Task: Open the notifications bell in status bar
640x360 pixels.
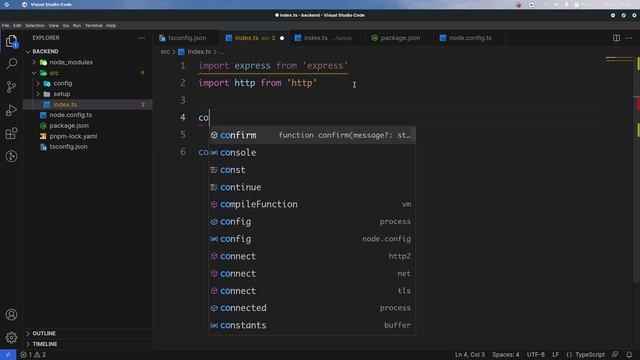Action: pyautogui.click(x=629, y=355)
